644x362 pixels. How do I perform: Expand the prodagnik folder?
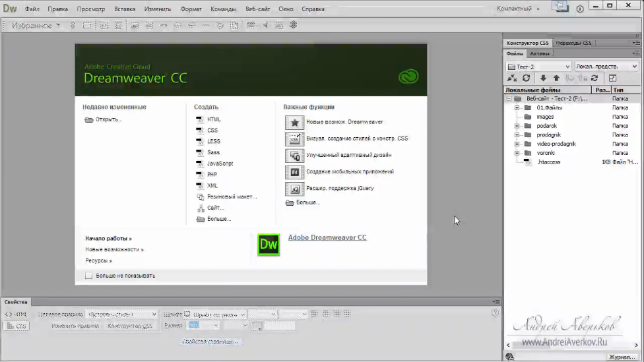click(517, 135)
